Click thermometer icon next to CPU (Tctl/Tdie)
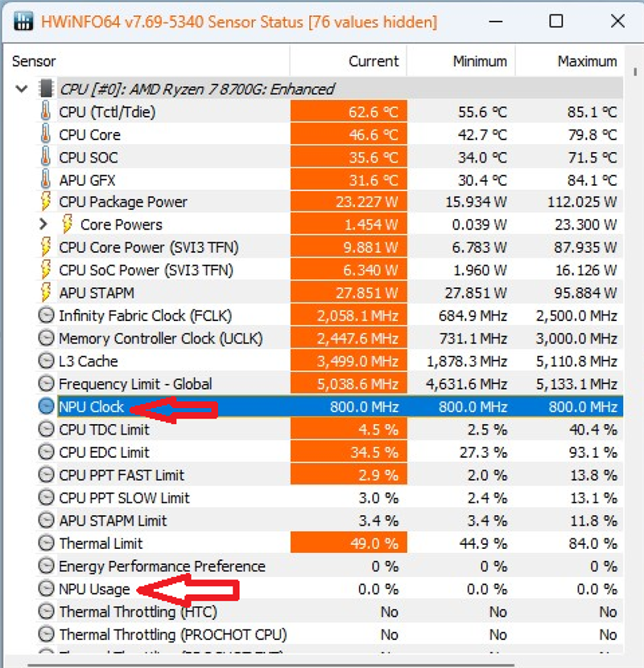This screenshot has width=644, height=668. click(x=46, y=111)
